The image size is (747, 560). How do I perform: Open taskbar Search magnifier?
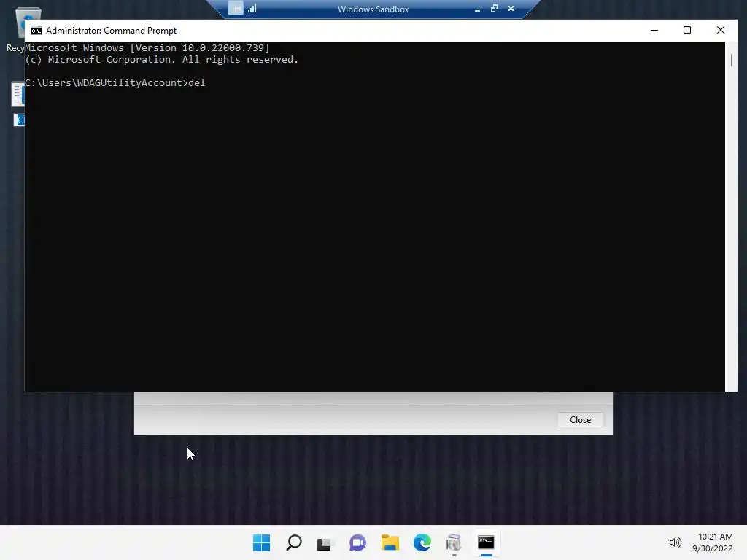pos(293,542)
